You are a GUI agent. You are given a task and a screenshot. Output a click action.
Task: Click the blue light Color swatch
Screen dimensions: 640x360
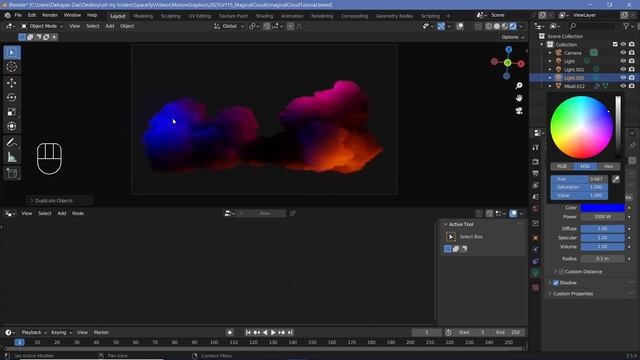click(602, 208)
